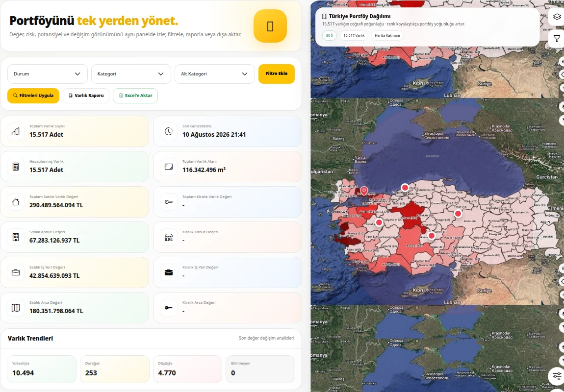Click the value 290.489.564.094 TL
This screenshot has width=564, height=392.
[x=56, y=205]
